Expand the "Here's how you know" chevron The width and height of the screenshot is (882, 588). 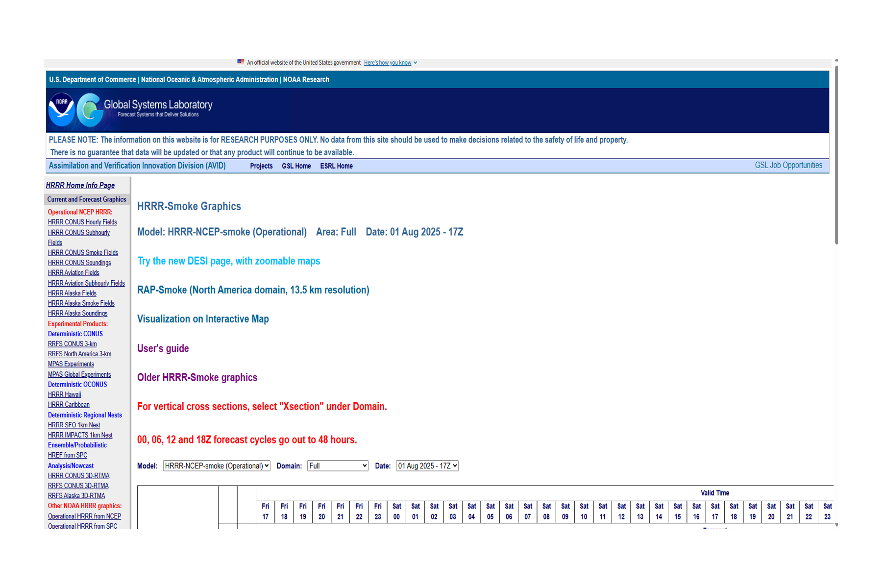[x=415, y=63]
